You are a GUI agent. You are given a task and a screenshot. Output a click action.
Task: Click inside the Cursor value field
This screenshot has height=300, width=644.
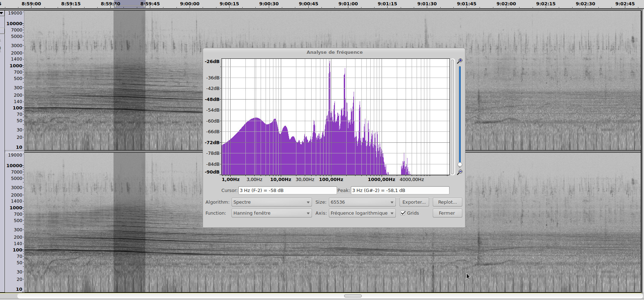[x=287, y=190]
